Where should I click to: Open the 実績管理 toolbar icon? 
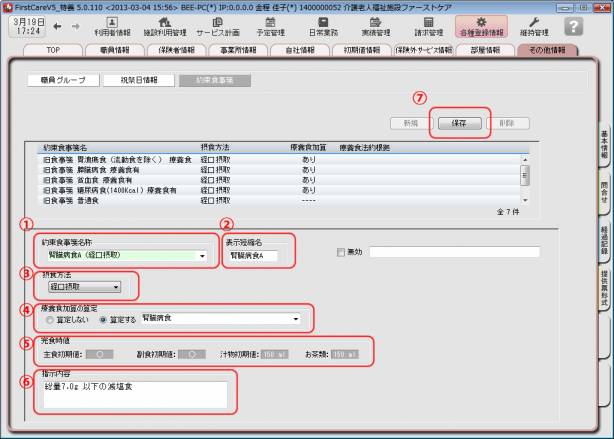click(375, 26)
